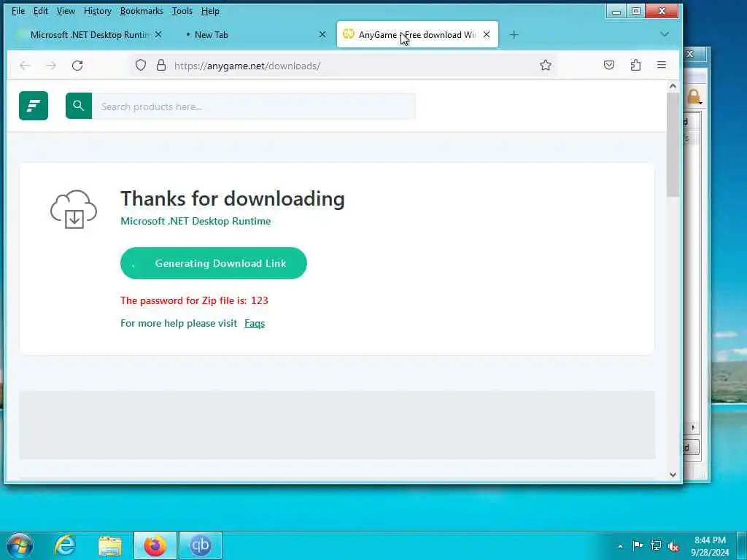747x560 pixels.
Task: Open the Tools menu
Action: click(182, 11)
